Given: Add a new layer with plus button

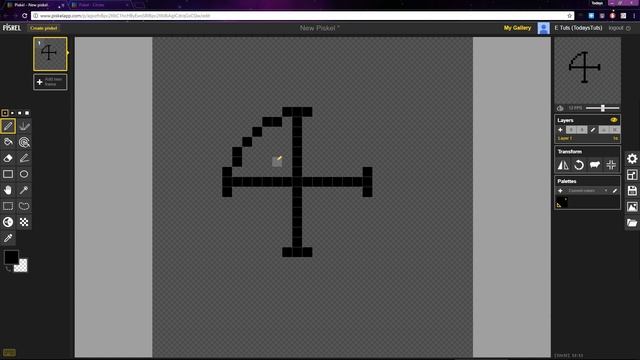Looking at the screenshot, I should click(x=560, y=130).
